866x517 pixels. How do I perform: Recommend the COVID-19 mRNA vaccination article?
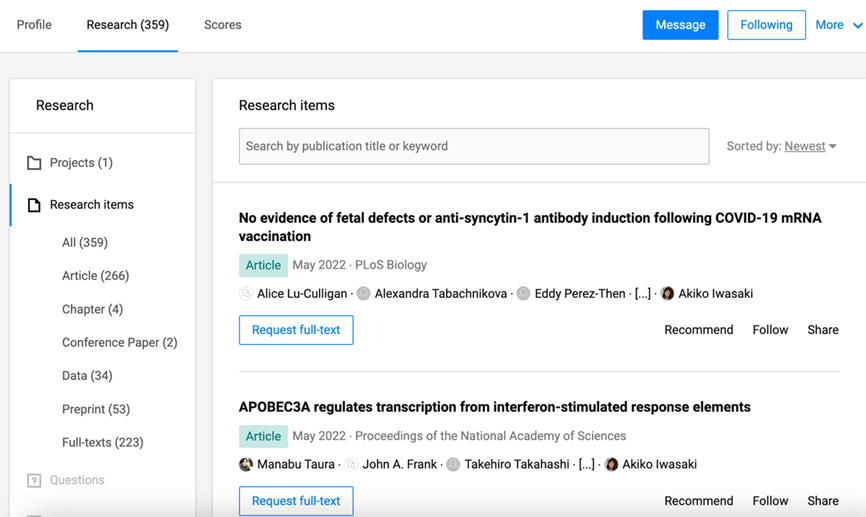pos(698,330)
